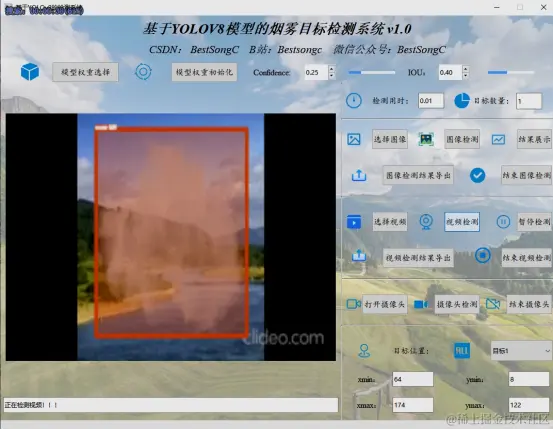Click the video file icon beside 选择视频
The height and width of the screenshot is (430, 554).
click(354, 222)
